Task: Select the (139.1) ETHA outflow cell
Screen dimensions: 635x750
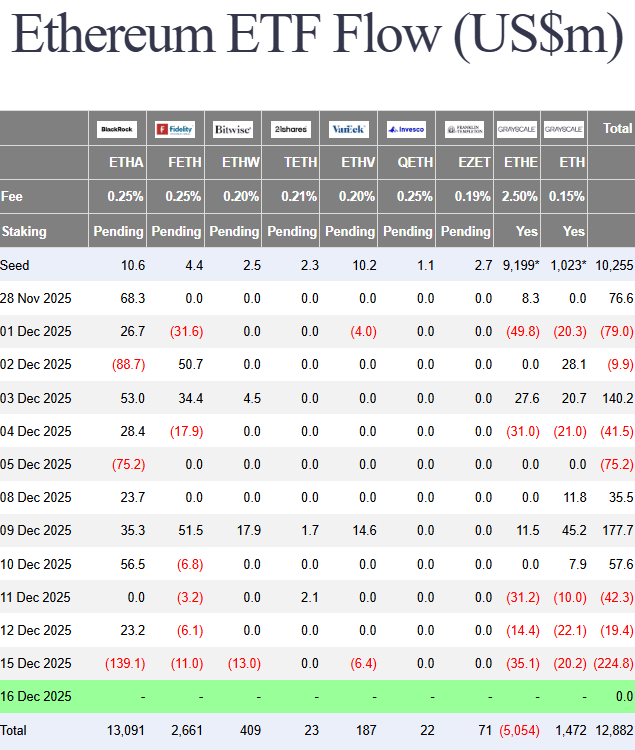Action: point(124,663)
